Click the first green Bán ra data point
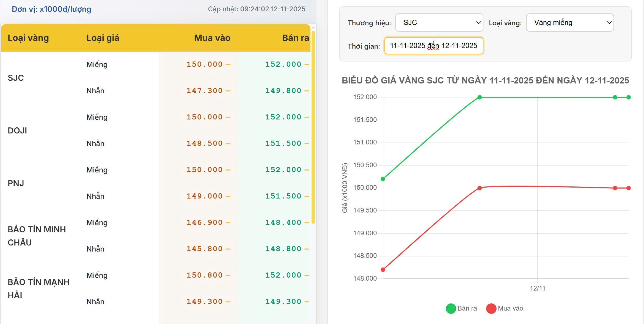The image size is (644, 324). click(x=383, y=179)
